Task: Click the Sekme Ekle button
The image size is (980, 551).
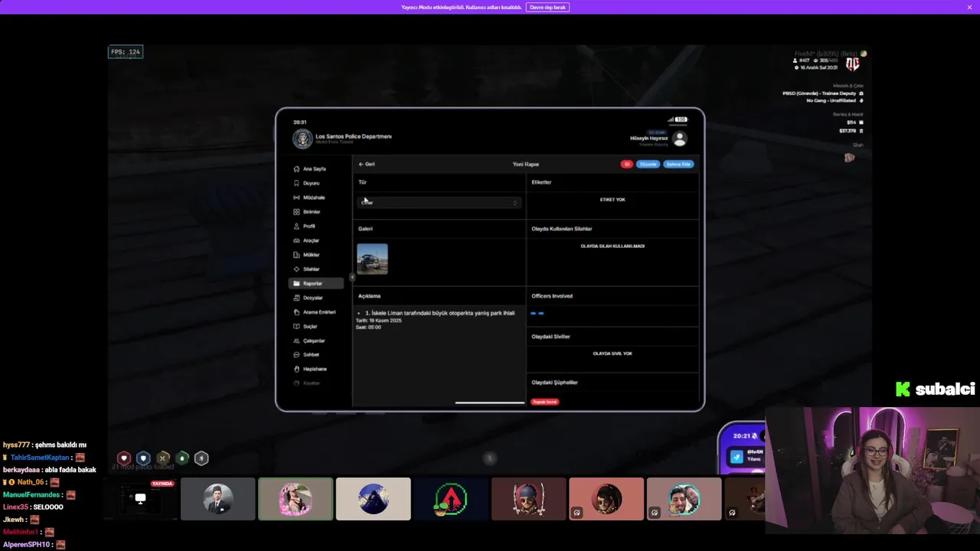Action: pyautogui.click(x=678, y=164)
